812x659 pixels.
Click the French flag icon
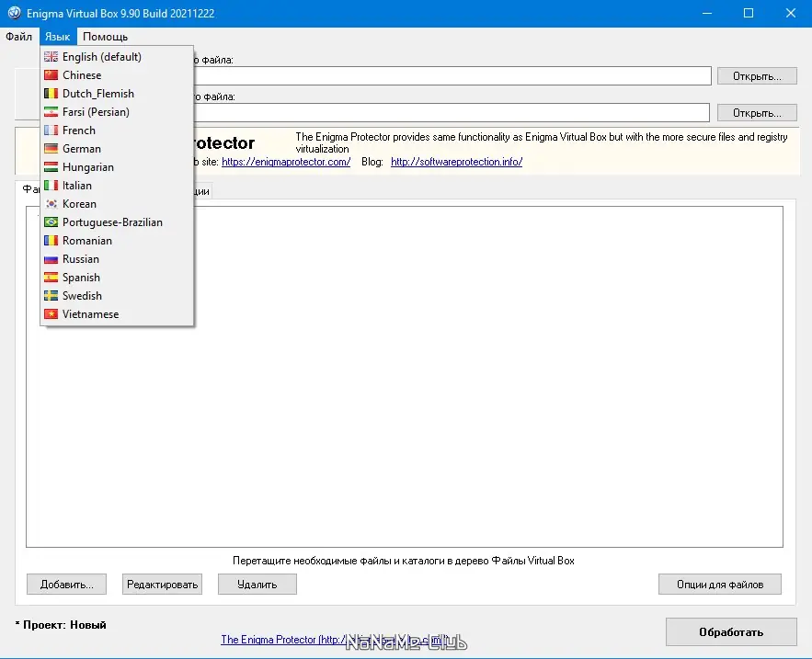coord(51,131)
